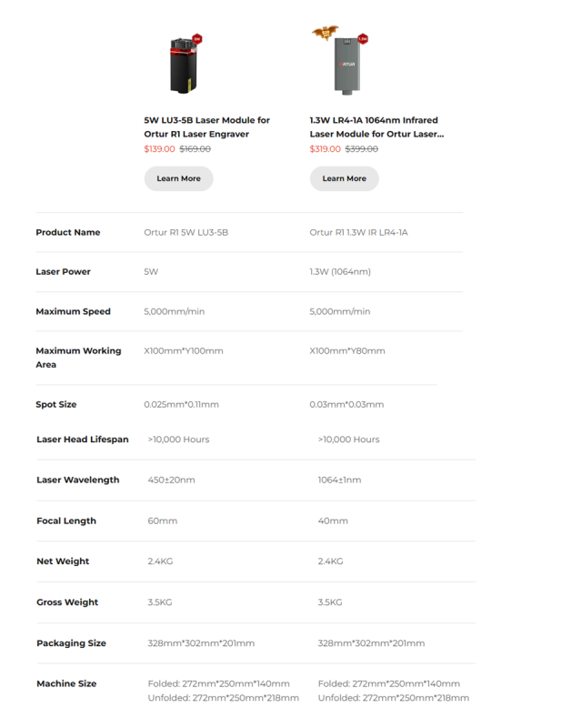The width and height of the screenshot is (562, 728).
Task: Click the red 5W badge on the LU3-5B image
Action: coord(196,39)
